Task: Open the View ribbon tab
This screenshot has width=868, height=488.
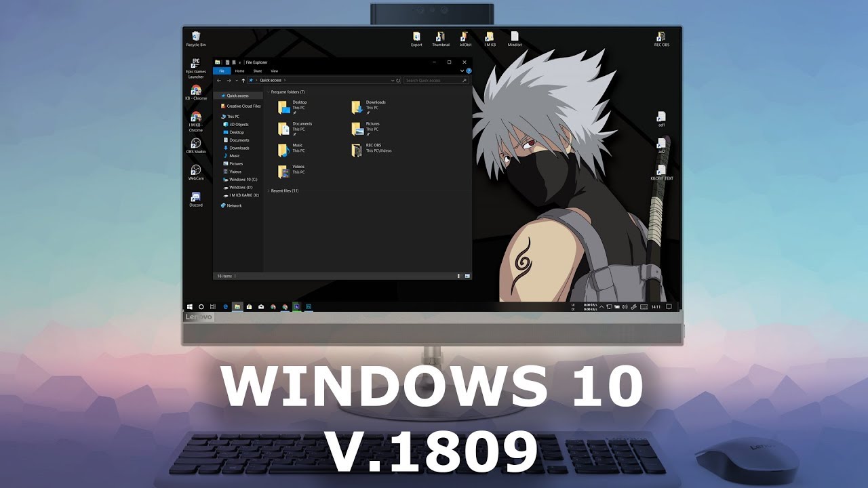Action: [x=274, y=70]
